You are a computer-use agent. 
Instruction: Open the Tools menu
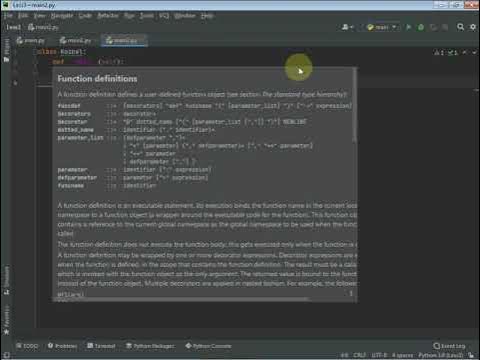[x=146, y=16]
